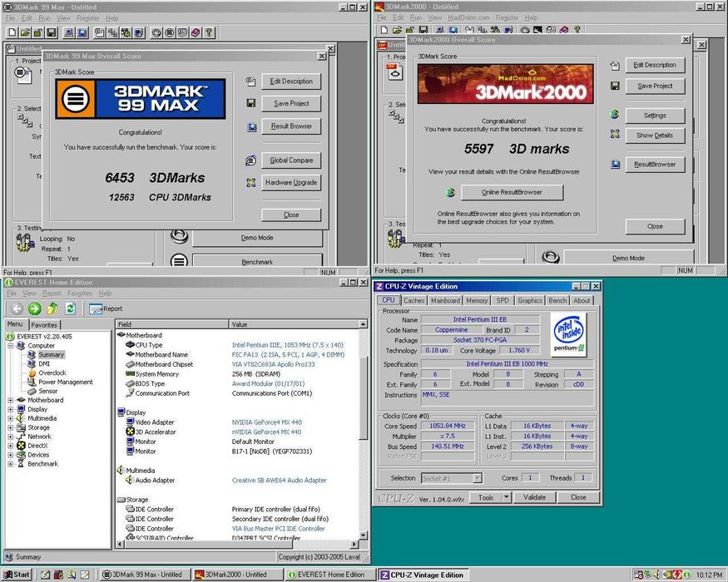Switch to SPD tab in CPU-Z
Screen dimensions: 728x582
[503, 300]
